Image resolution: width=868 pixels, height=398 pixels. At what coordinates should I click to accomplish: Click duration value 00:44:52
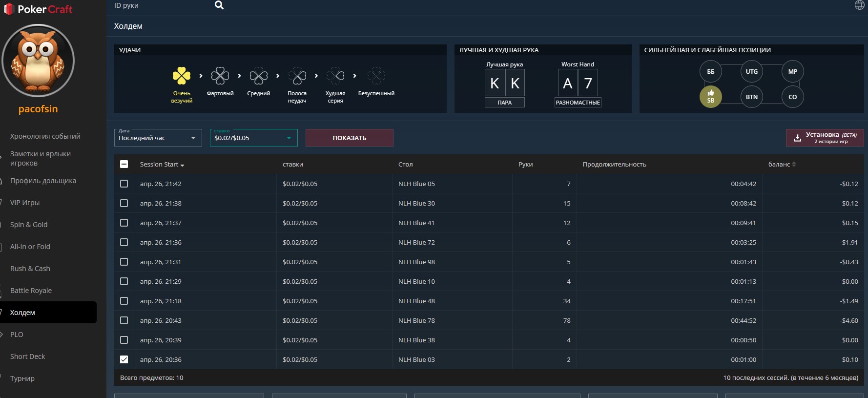coord(744,320)
